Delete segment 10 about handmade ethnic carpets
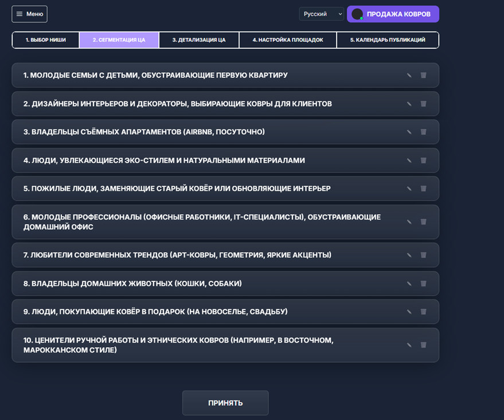This screenshot has height=420, width=504. (x=423, y=345)
